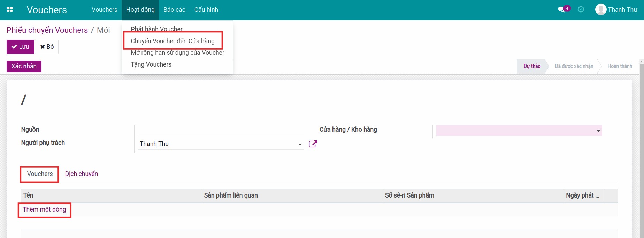The height and width of the screenshot is (238, 644).
Task: Open the apps grid home menu
Action: coord(10,10)
